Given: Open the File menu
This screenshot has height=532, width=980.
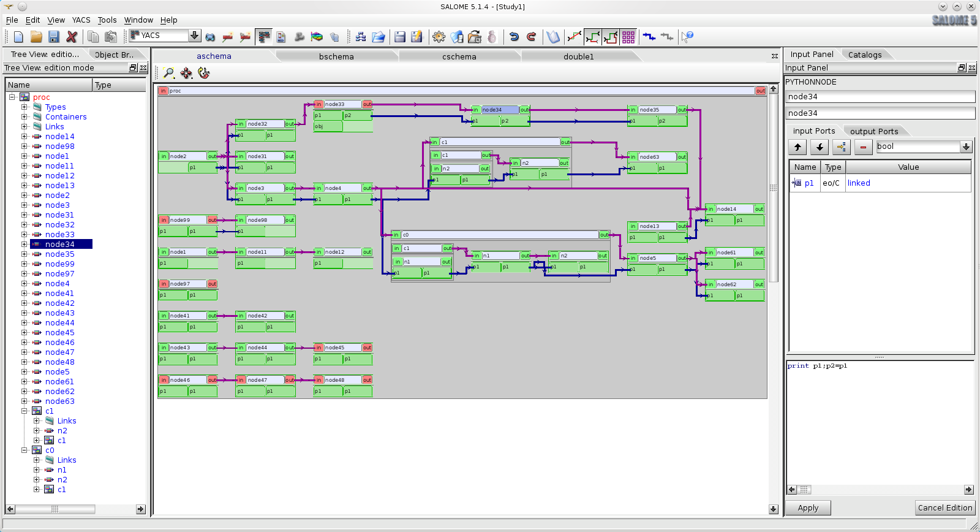Looking at the screenshot, I should point(12,20).
